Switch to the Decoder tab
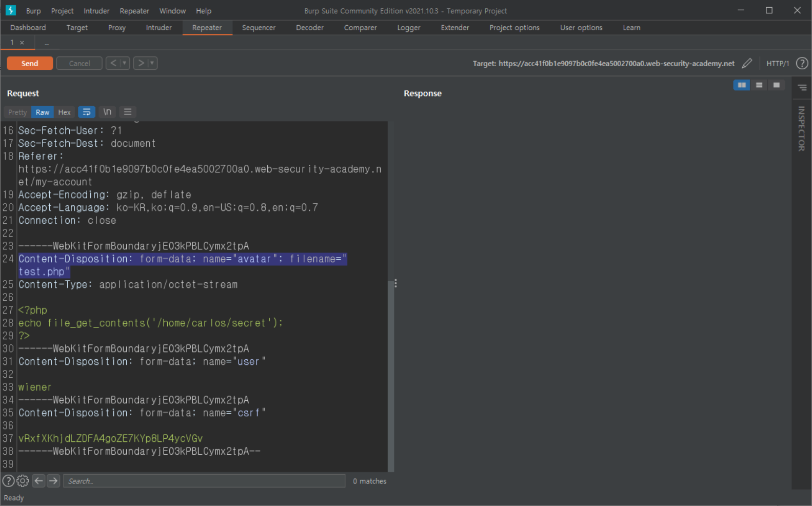 pos(310,28)
